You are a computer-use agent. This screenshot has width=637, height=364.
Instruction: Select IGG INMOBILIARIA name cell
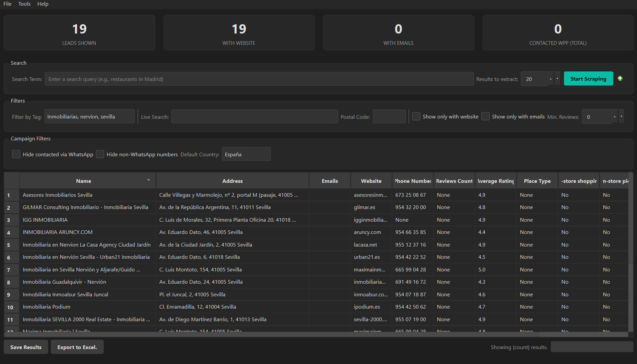click(88, 220)
